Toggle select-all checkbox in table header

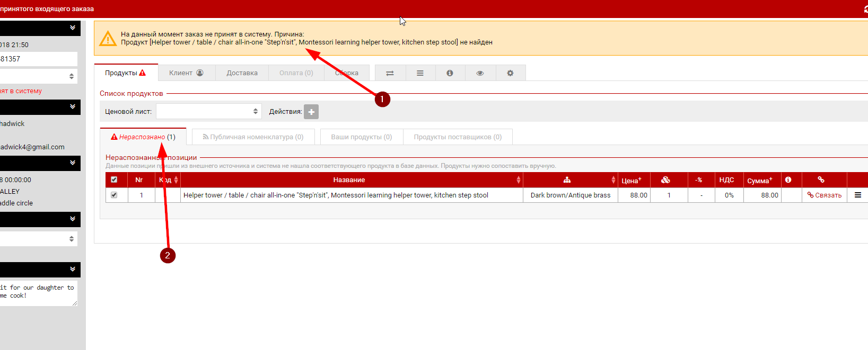tap(114, 180)
